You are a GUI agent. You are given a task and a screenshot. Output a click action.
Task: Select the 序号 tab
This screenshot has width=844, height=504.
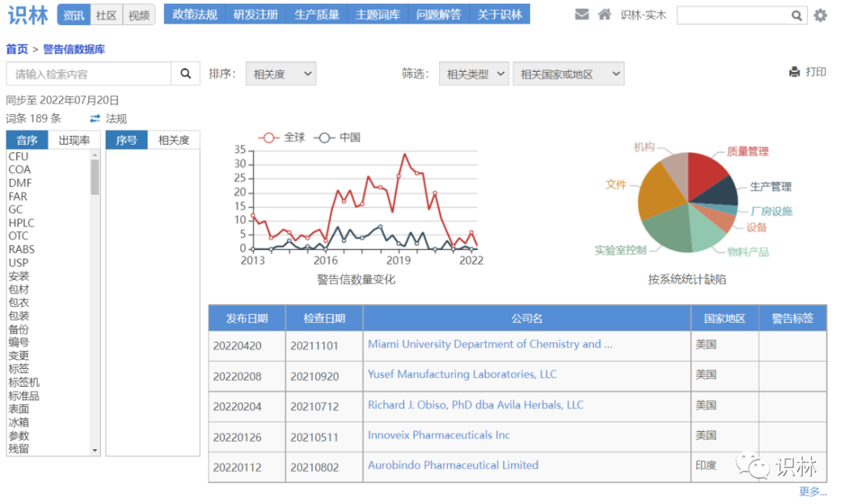click(127, 140)
